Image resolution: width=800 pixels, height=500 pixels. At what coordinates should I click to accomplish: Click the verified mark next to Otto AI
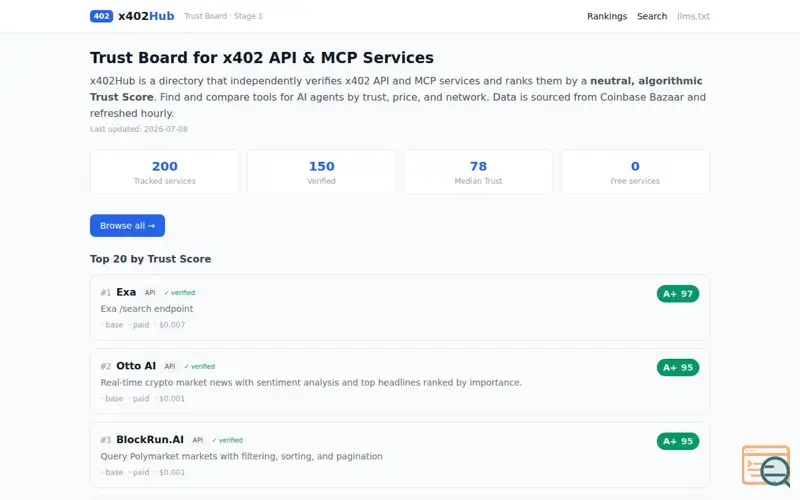pos(199,366)
